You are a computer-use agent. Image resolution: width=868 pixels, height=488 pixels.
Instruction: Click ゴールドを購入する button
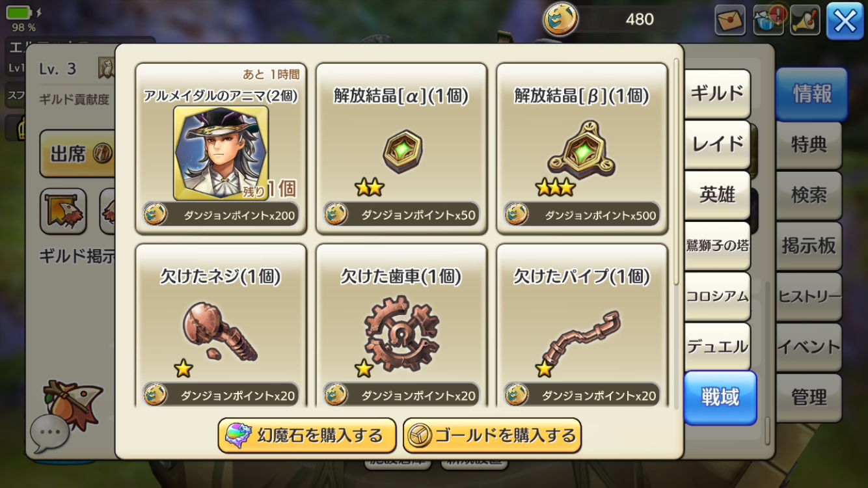point(492,435)
